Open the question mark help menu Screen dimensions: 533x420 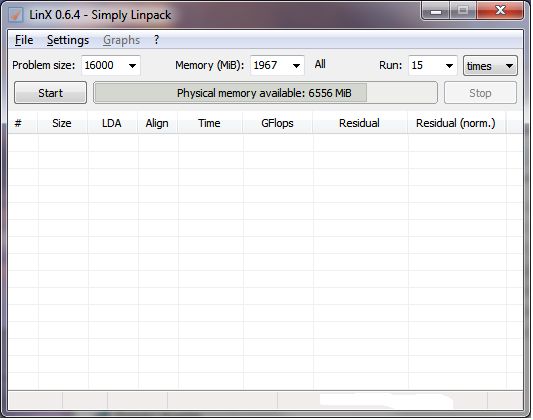[156, 40]
